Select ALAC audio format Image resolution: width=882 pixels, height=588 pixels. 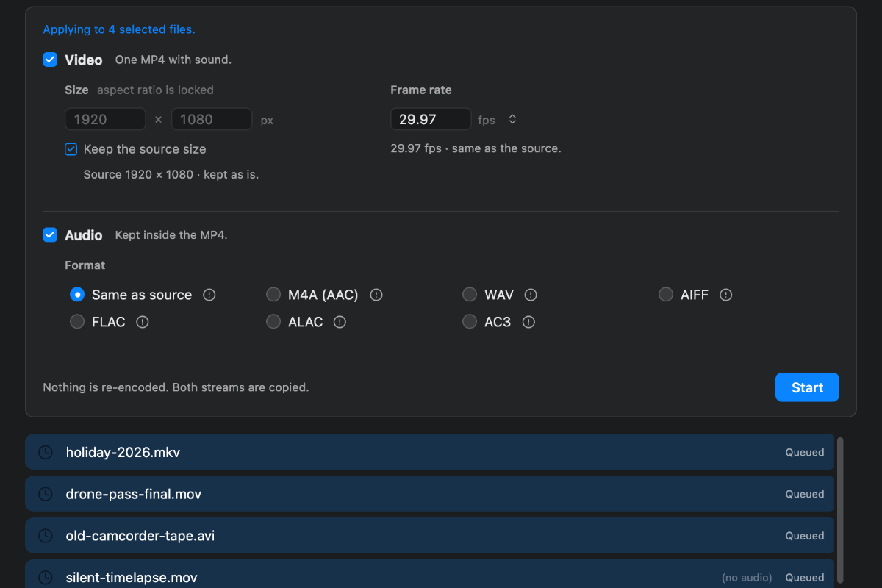273,322
